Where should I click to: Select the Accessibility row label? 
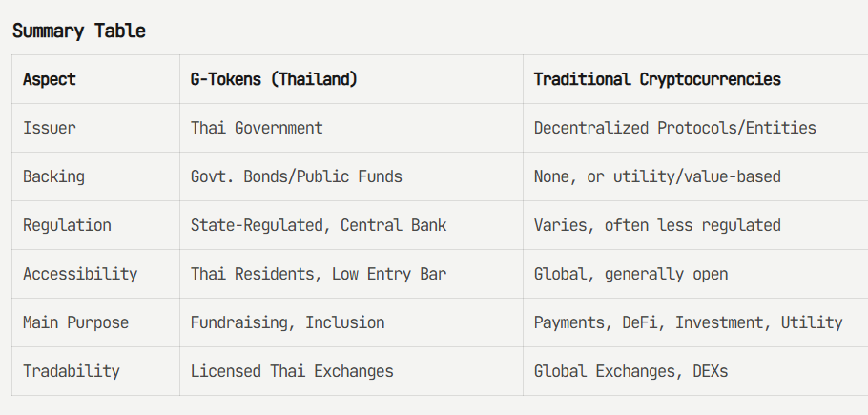[80, 274]
